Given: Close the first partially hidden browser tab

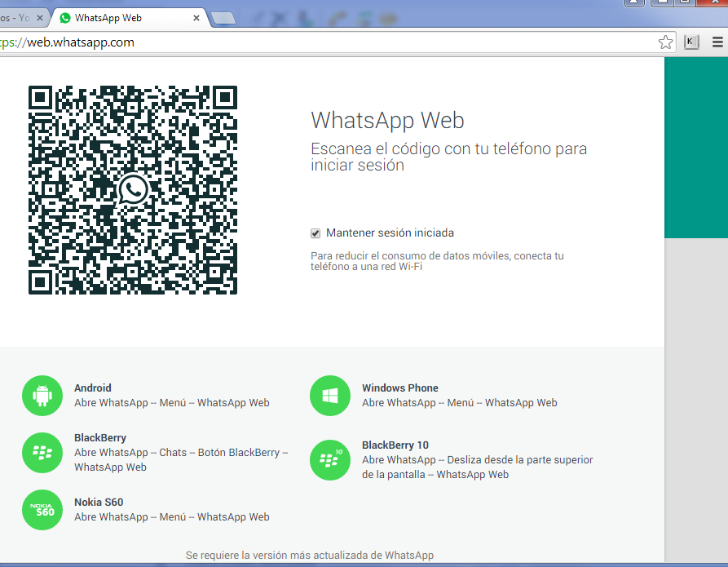Looking at the screenshot, I should [x=40, y=17].
